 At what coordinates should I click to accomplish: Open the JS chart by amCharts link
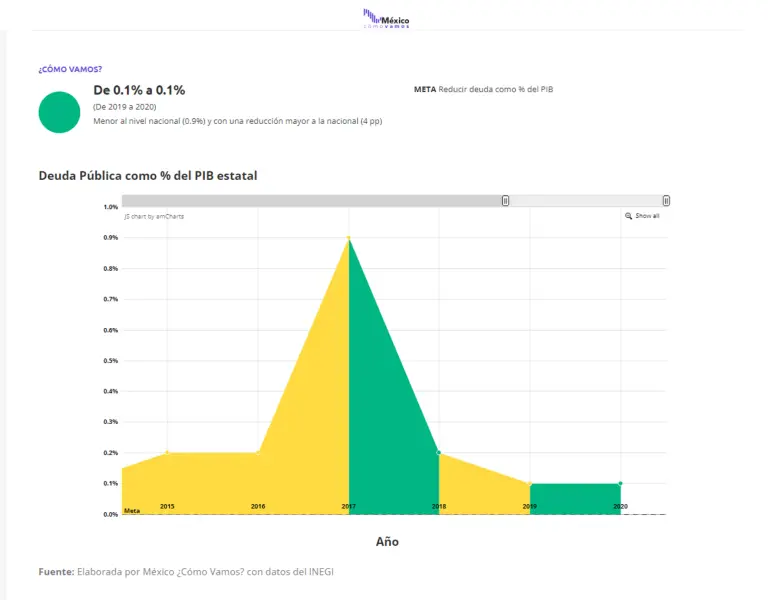[153, 216]
